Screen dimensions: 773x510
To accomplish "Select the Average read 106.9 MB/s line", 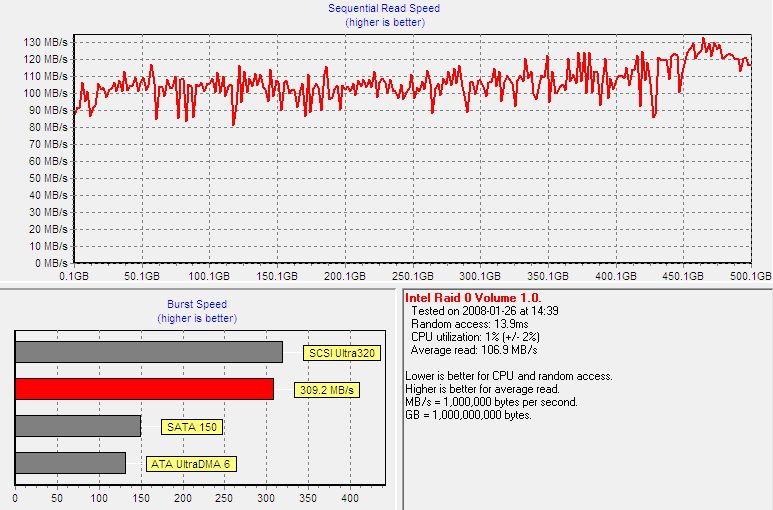I will click(474, 349).
